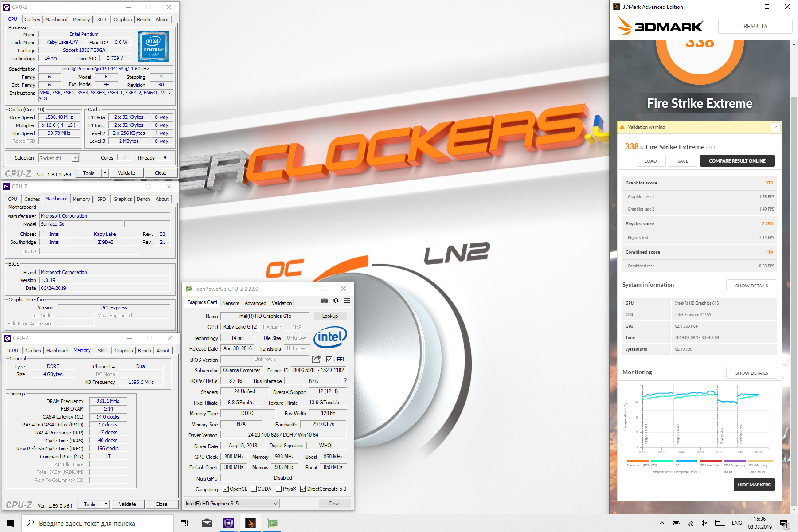Open SPD tab in CPU-Z Mainboard window

102,199
